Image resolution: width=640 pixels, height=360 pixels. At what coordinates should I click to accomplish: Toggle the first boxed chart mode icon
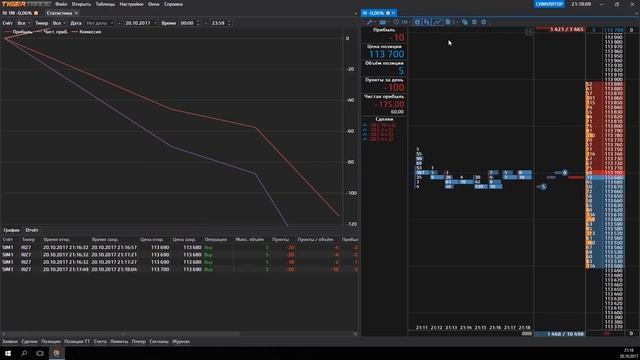(x=417, y=22)
